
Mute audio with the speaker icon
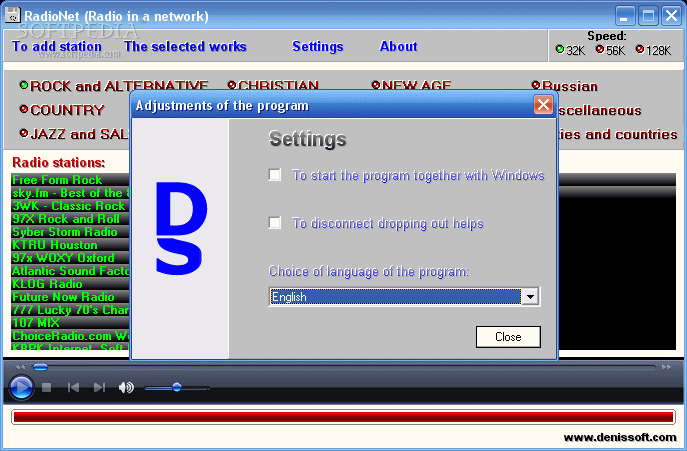click(126, 387)
